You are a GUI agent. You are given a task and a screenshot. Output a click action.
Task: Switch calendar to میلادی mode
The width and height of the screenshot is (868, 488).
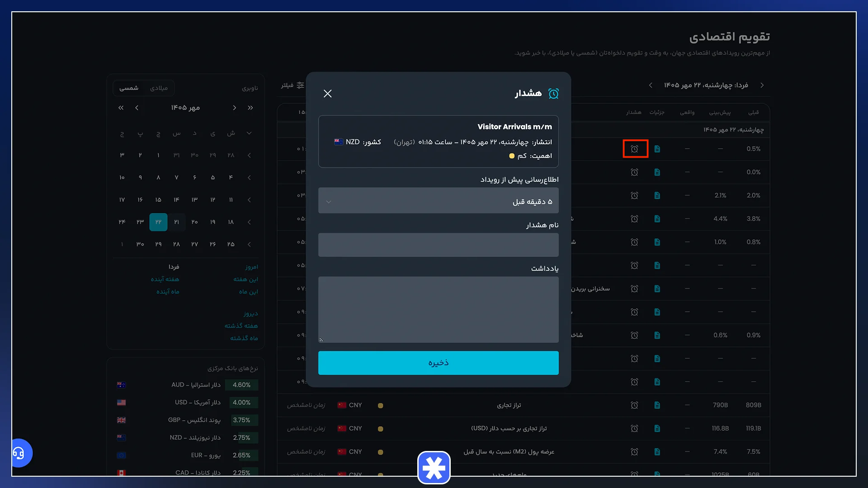point(159,88)
